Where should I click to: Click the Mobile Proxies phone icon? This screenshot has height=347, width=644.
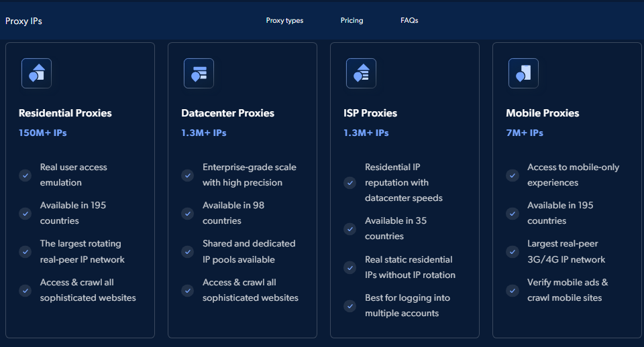523,73
